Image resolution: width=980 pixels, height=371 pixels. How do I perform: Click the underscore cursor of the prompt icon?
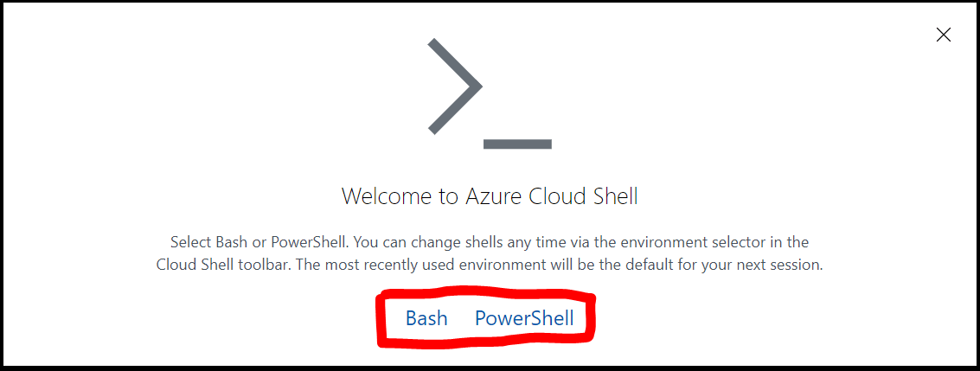click(517, 144)
